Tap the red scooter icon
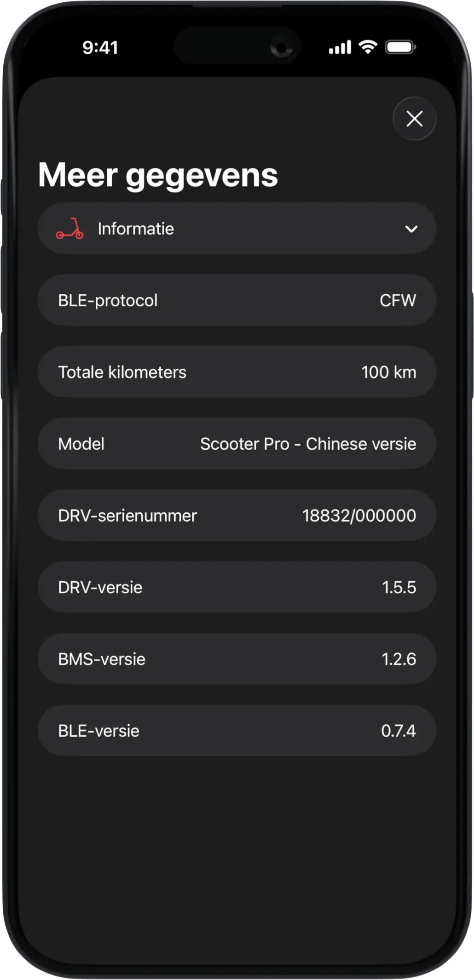This screenshot has width=474, height=980. pyautogui.click(x=70, y=229)
